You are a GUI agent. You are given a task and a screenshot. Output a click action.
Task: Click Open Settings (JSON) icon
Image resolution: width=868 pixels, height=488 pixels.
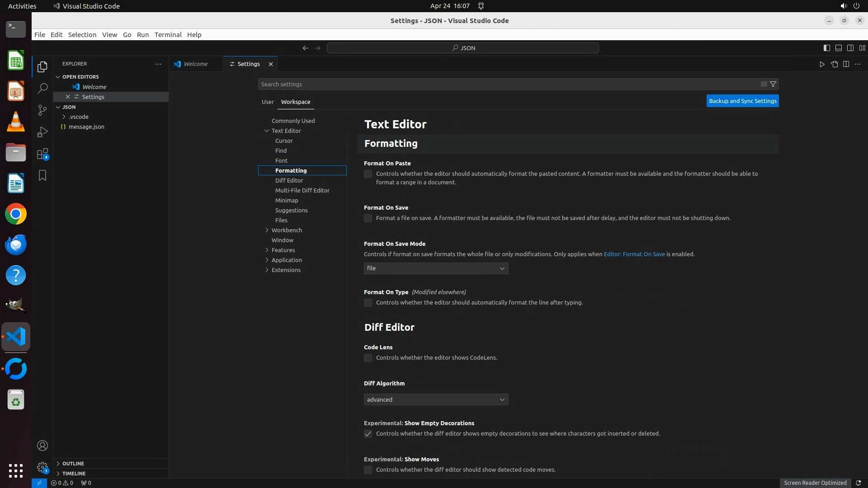(x=834, y=64)
